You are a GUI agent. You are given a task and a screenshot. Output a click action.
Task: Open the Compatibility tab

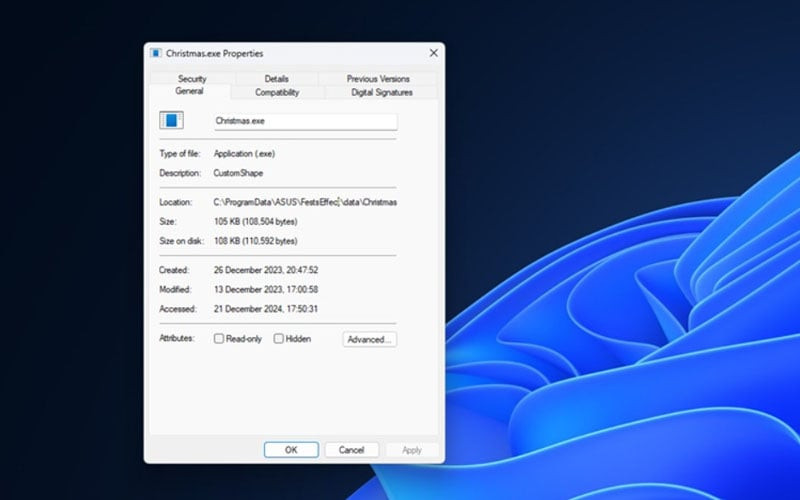tap(277, 92)
